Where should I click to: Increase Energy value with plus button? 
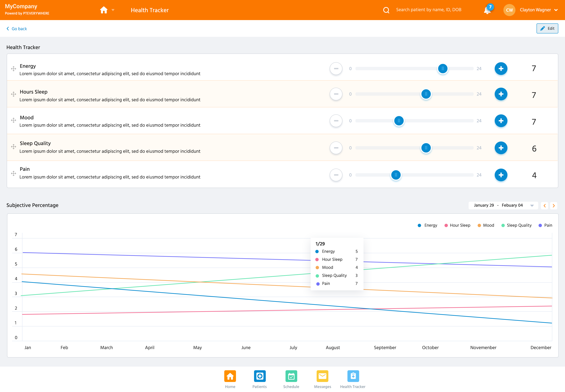click(501, 69)
